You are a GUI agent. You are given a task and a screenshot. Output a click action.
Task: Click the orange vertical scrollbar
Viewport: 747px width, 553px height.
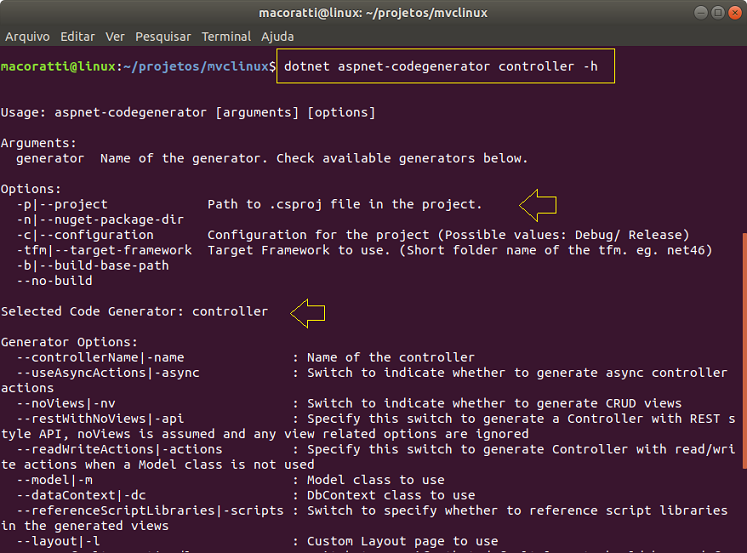click(x=744, y=350)
